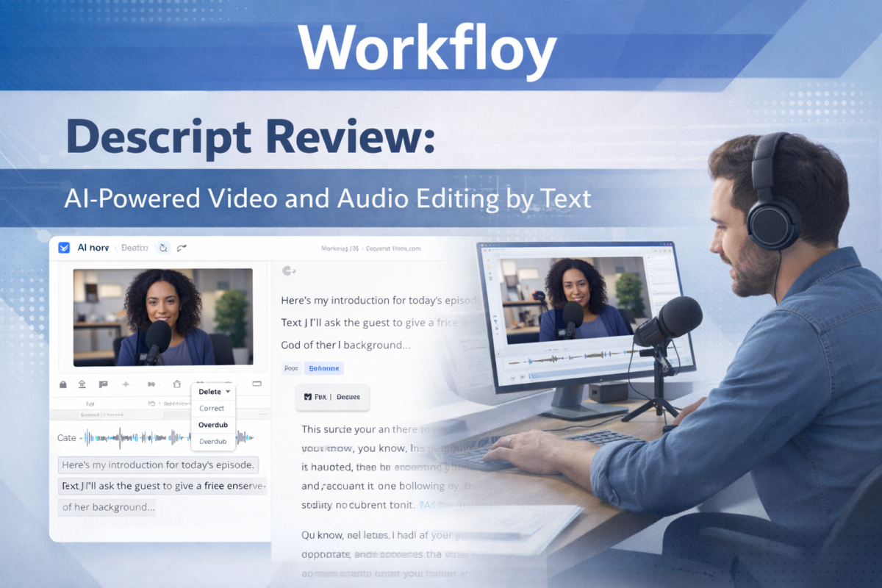Click the video preview of the speaker
Screen dimensions: 882x588
pyautogui.click(x=162, y=317)
